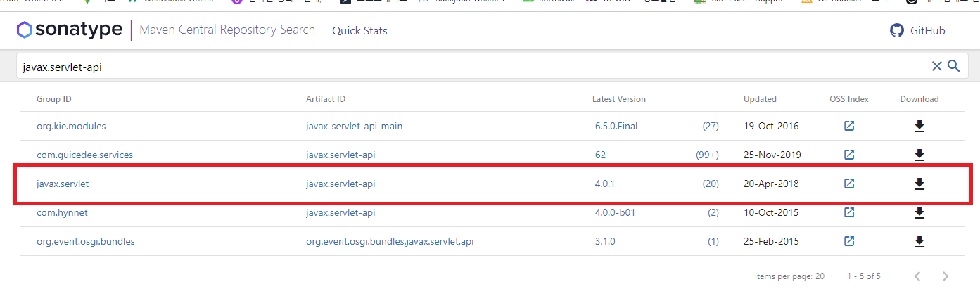
Task: Open Quick Stats page
Action: pyautogui.click(x=359, y=31)
